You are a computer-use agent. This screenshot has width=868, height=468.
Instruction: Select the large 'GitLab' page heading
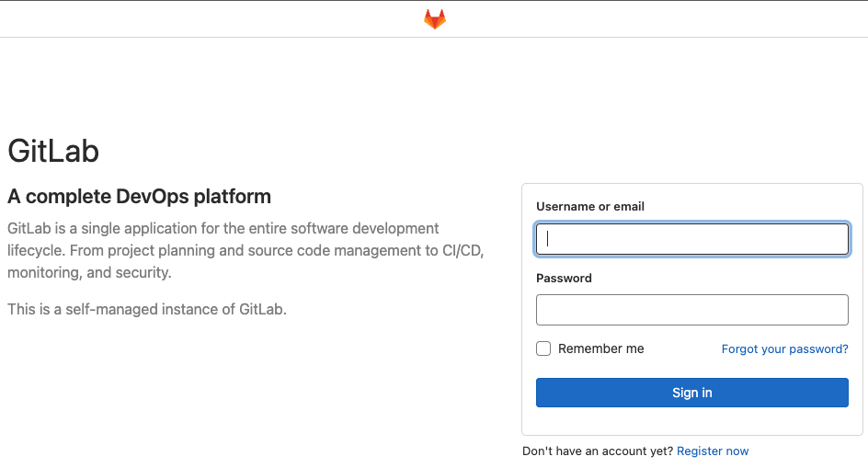point(53,151)
